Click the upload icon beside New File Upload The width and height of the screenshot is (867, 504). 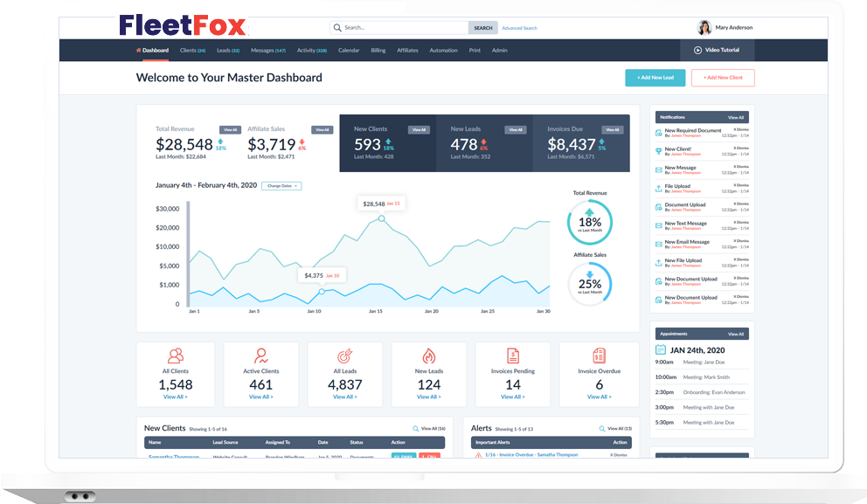[658, 263]
